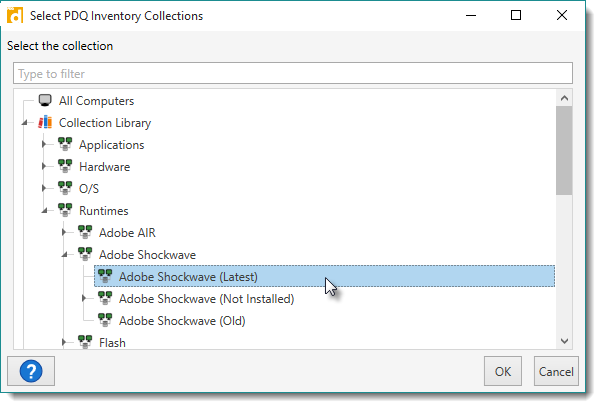Click the Type to filter field
601x408 pixels.
[x=292, y=74]
